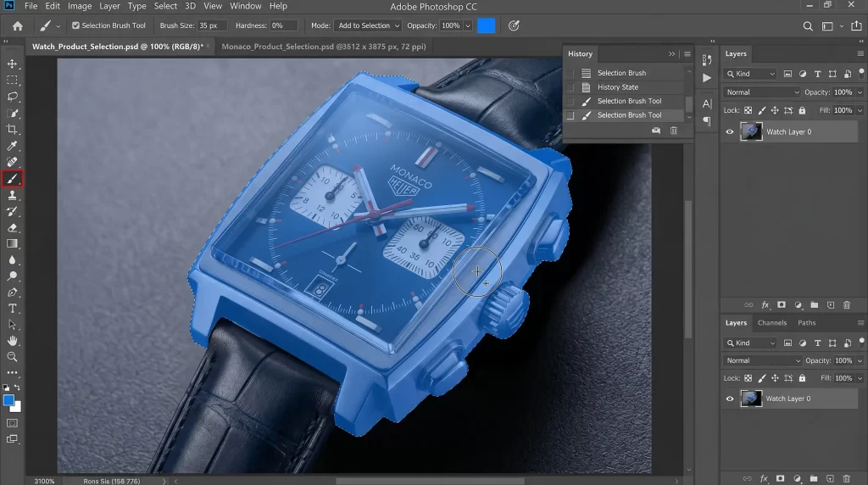This screenshot has height=485, width=868.
Task: Toggle filter on/off switch in upper Layers
Action: pyautogui.click(x=861, y=73)
